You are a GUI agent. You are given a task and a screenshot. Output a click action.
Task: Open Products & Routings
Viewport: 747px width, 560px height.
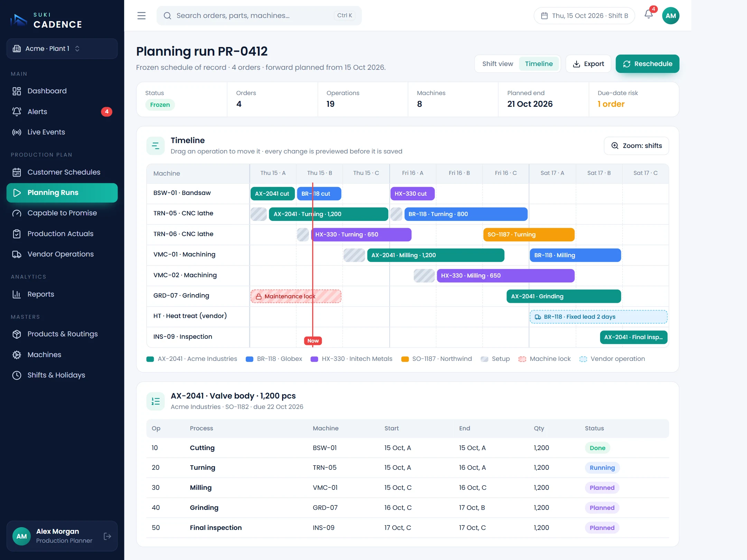click(x=62, y=334)
